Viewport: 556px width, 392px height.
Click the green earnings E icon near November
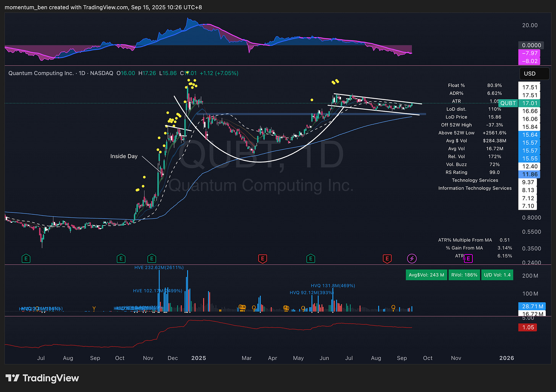coord(151,259)
